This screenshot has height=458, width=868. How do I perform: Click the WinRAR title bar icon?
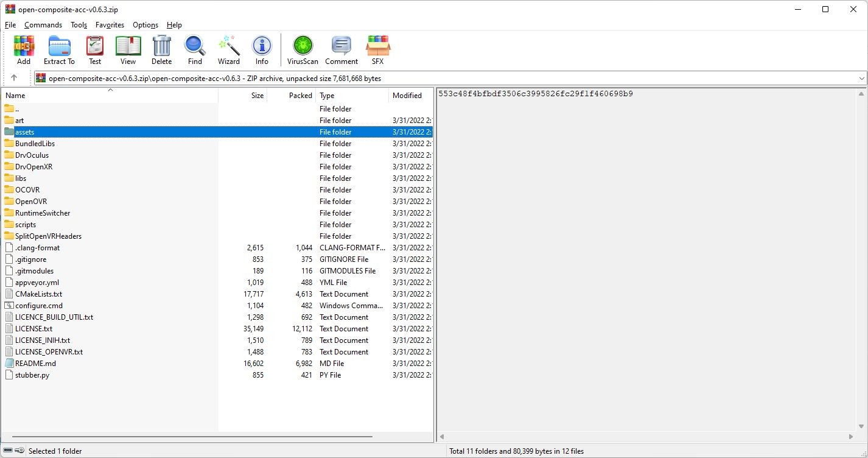10,9
